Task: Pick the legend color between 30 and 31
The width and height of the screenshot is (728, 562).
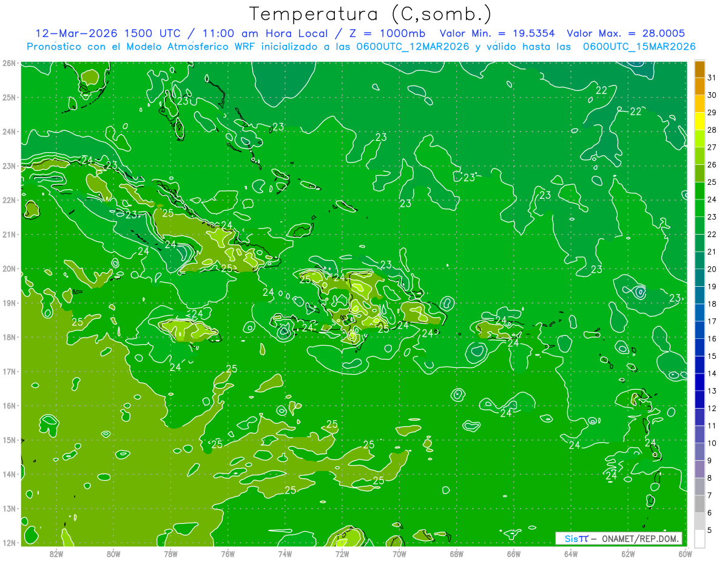Action: (699, 85)
